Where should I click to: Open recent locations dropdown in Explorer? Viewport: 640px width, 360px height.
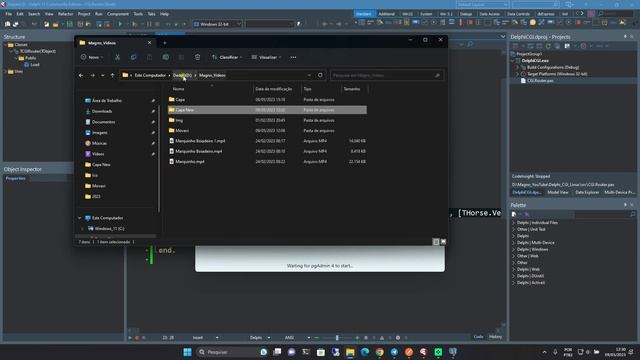coord(102,76)
